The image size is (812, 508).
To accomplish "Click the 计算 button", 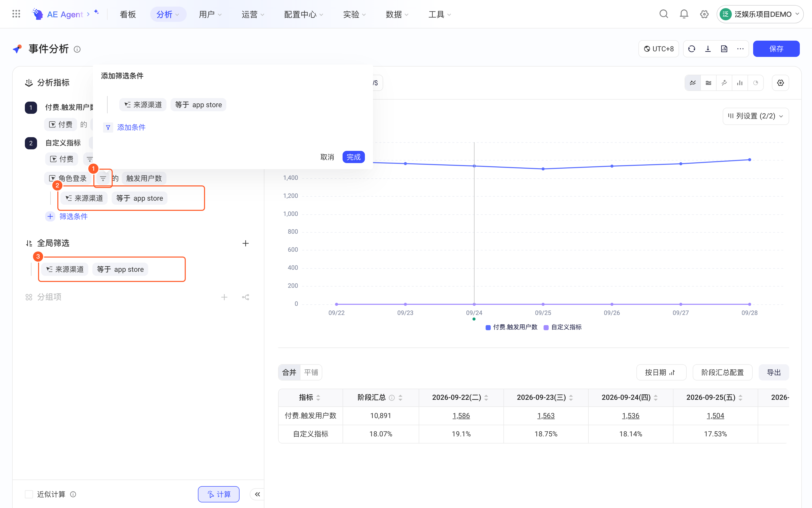I will coord(218,494).
